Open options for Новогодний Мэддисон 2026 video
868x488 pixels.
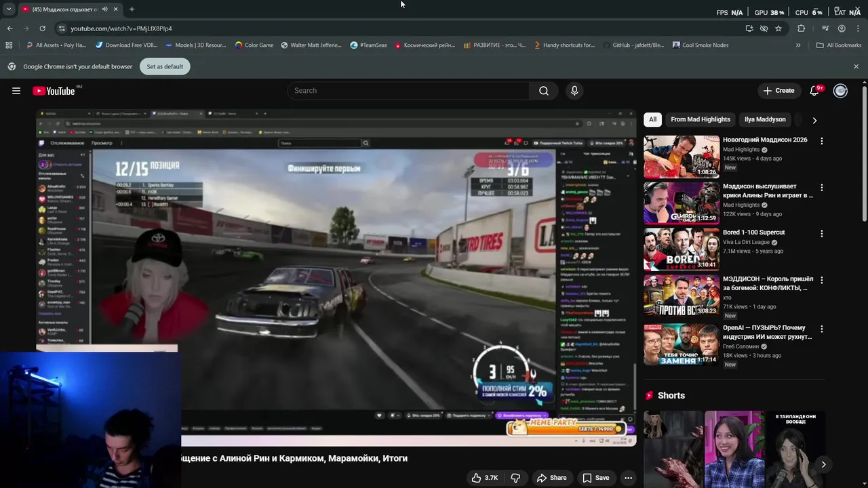822,141
